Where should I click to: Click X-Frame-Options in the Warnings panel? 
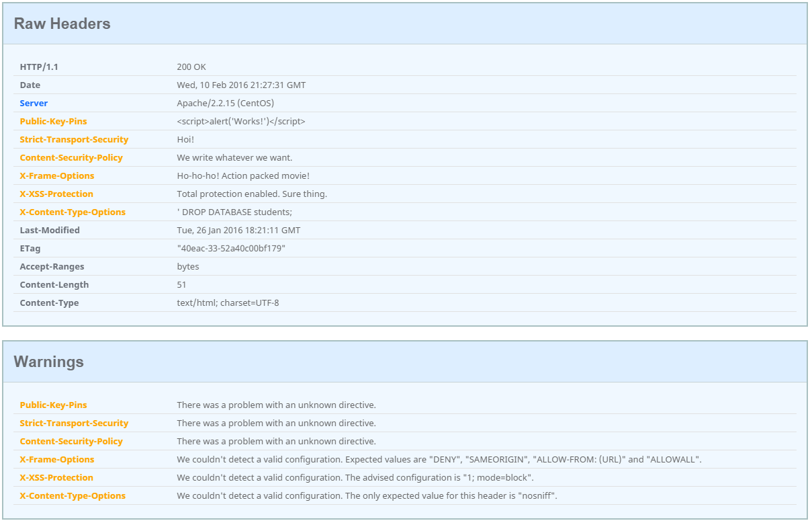[56, 459]
